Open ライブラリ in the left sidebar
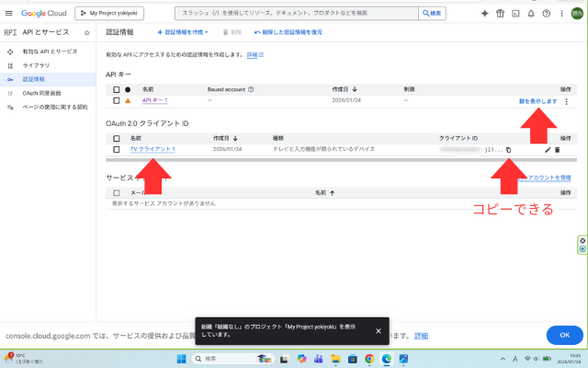The height and width of the screenshot is (368, 588). (37, 66)
